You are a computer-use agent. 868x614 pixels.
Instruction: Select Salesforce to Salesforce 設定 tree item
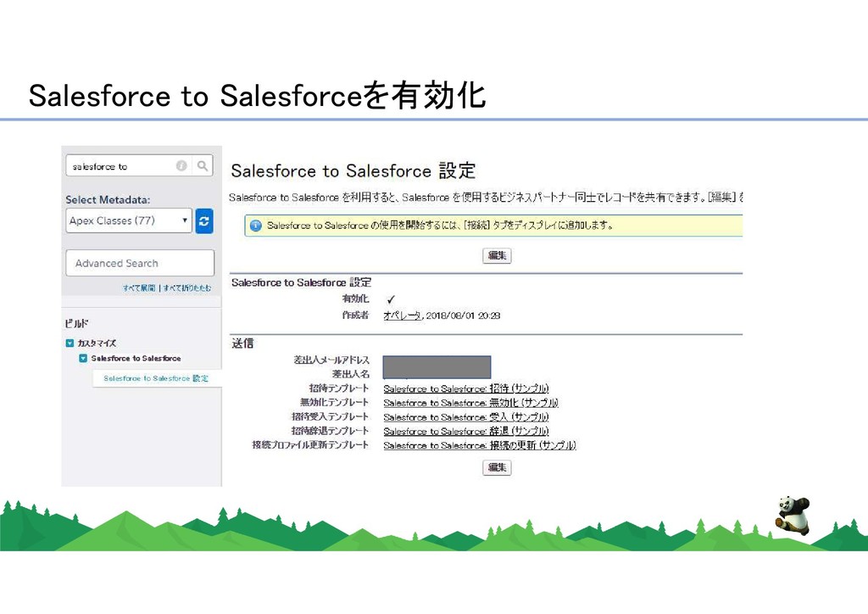[x=156, y=378]
